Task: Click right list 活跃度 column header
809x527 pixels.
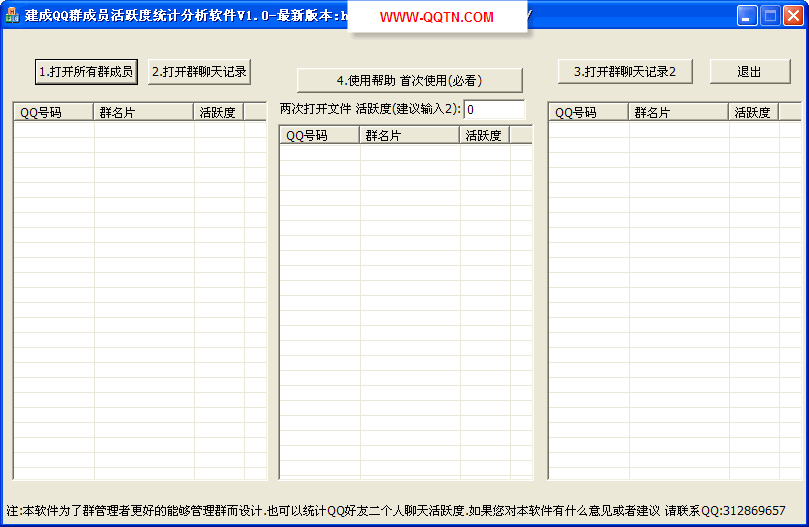Action: 754,112
